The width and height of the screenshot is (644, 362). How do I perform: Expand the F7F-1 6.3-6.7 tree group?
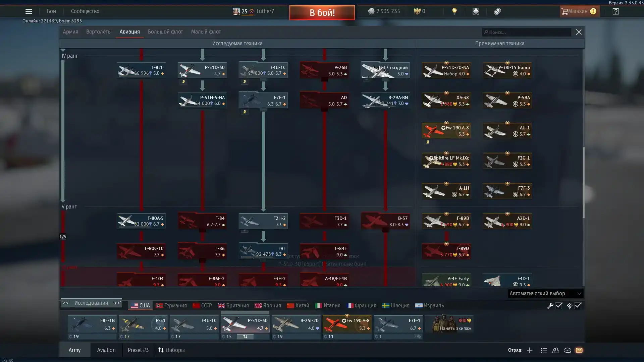tap(263, 110)
